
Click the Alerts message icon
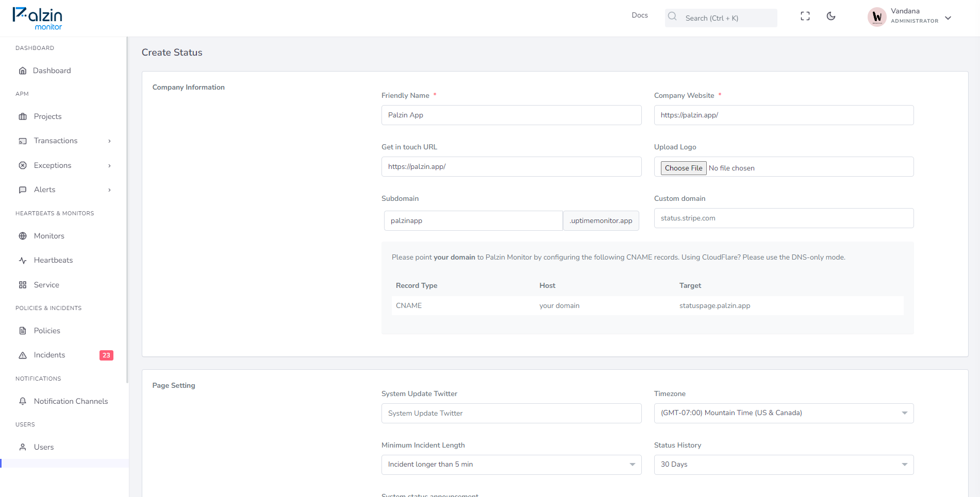(23, 190)
